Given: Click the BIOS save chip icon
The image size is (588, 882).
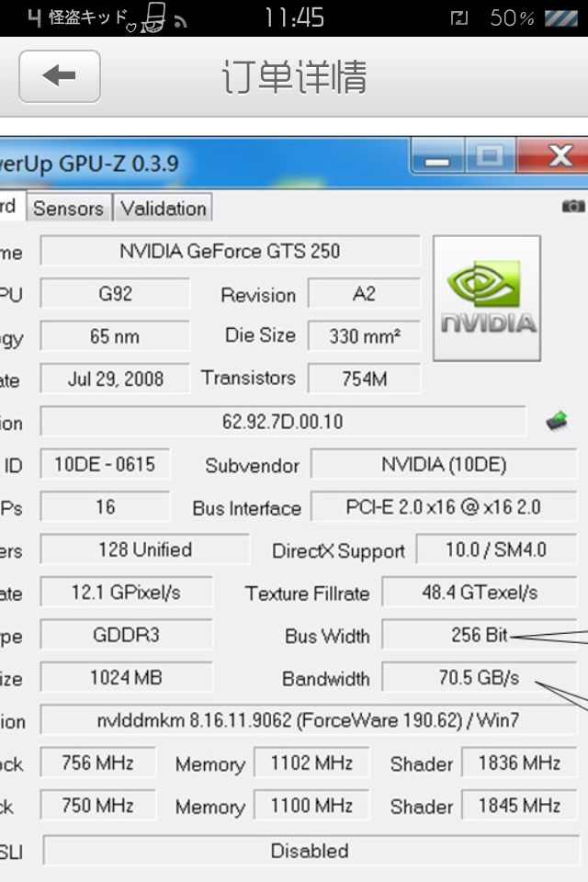Looking at the screenshot, I should point(557,421).
